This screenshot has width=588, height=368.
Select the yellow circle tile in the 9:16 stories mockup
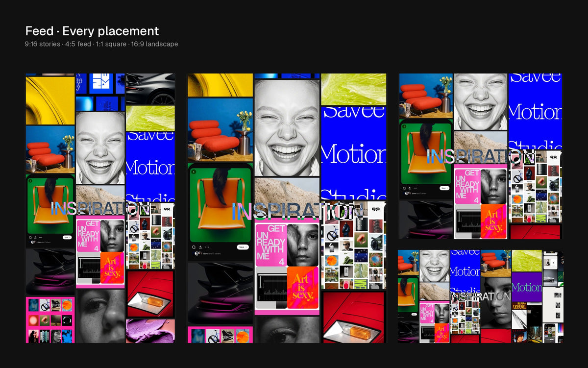pos(50,100)
